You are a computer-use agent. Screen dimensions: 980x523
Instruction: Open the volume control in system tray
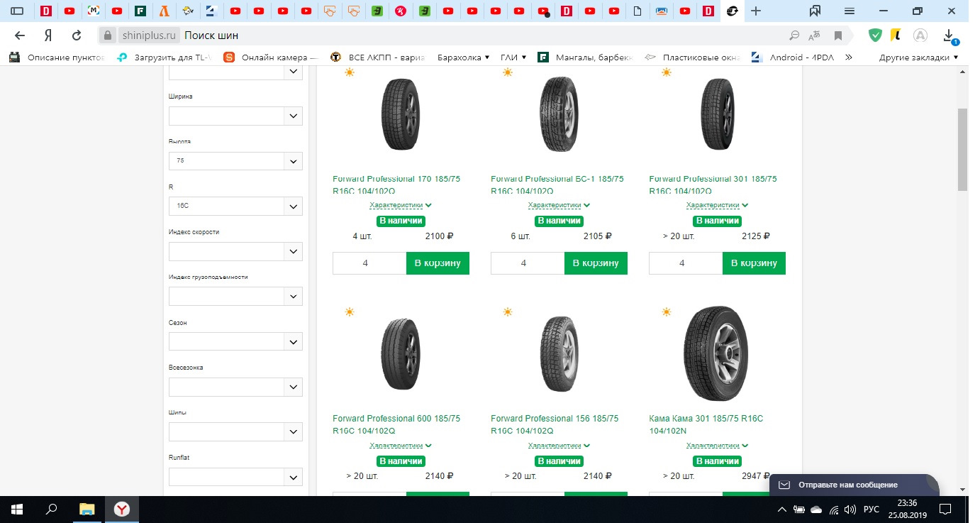pyautogui.click(x=850, y=509)
